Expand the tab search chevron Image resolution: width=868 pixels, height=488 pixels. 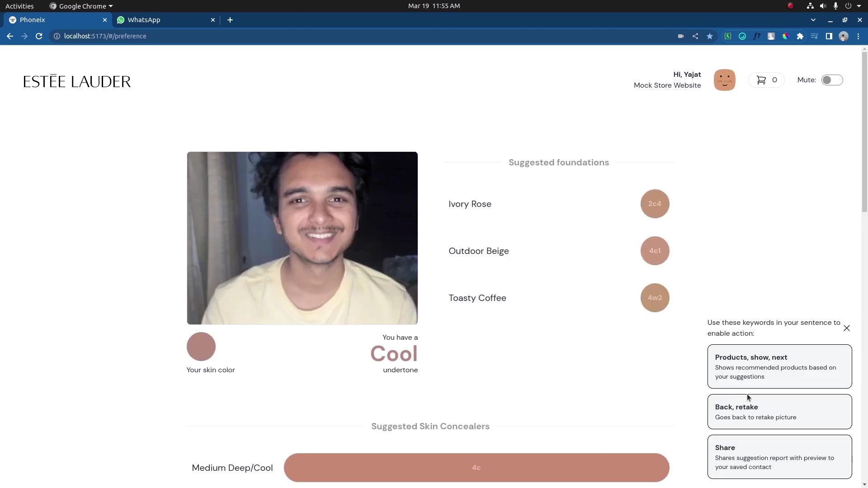pyautogui.click(x=813, y=20)
